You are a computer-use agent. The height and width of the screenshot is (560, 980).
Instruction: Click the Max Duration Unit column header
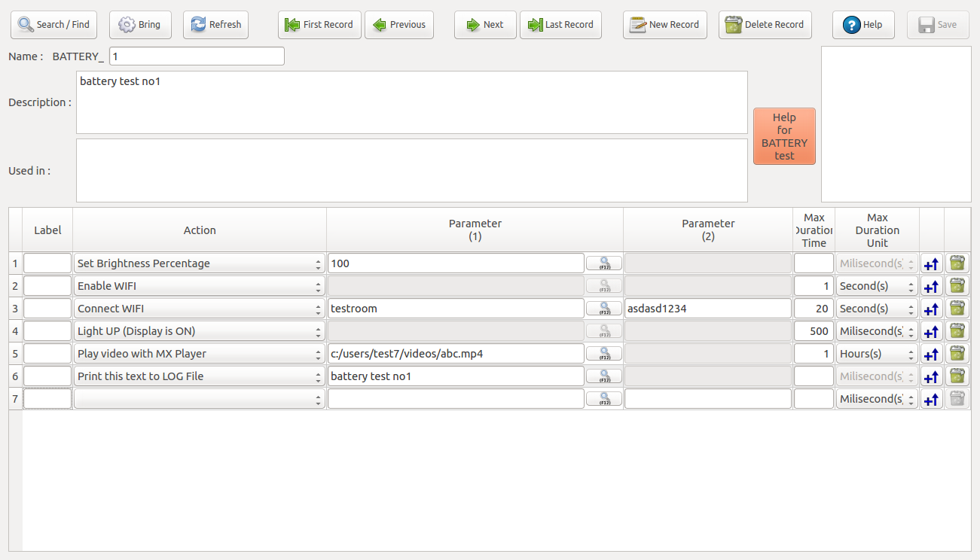(x=877, y=230)
